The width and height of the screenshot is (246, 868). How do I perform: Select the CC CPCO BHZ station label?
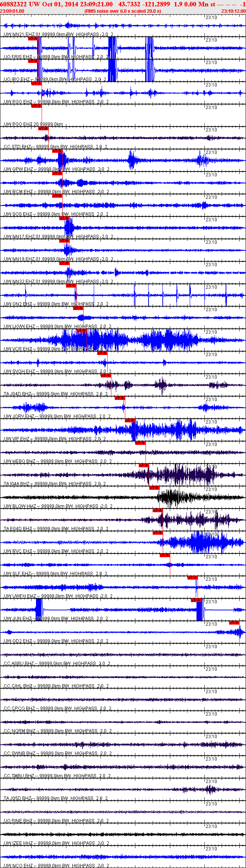pyautogui.click(x=57, y=708)
